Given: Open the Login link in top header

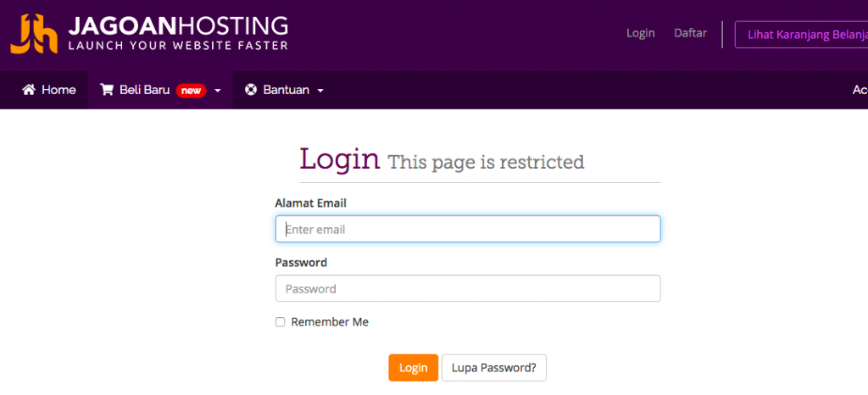Looking at the screenshot, I should click(x=641, y=33).
